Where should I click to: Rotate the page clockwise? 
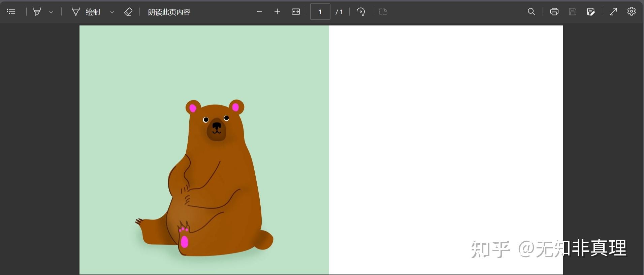[361, 12]
